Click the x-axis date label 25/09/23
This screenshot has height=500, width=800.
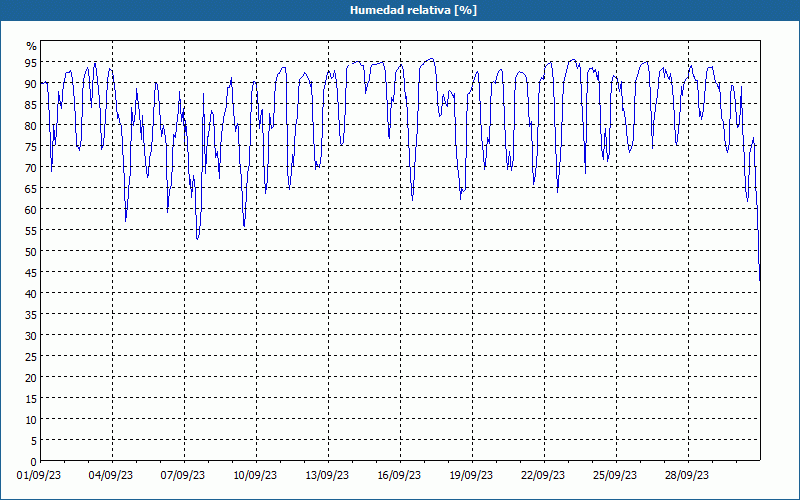[x=615, y=476]
